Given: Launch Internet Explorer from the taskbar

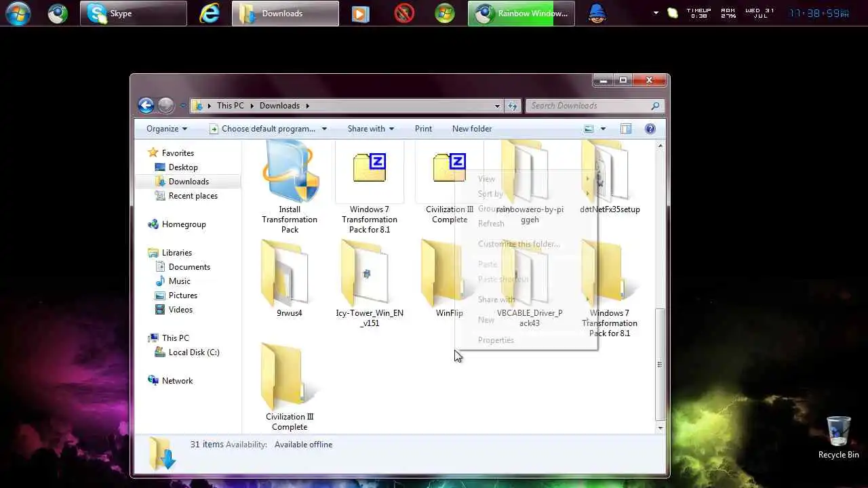Looking at the screenshot, I should pyautogui.click(x=210, y=14).
